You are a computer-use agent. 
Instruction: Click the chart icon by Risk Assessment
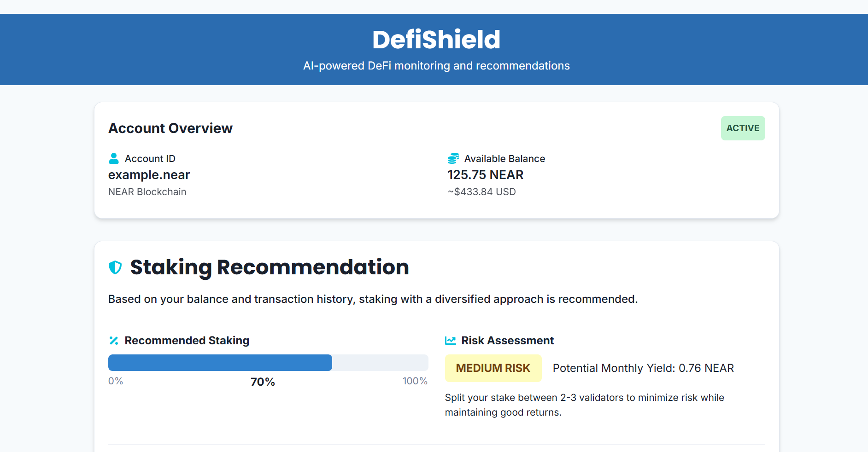point(450,341)
